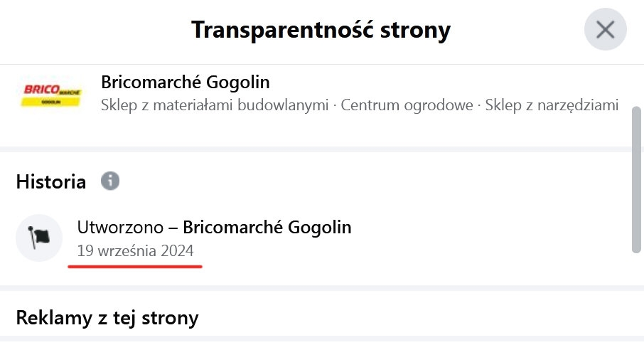This screenshot has height=345, width=644.
Task: Open the Reklamy z tej strony section
Action: [x=107, y=317]
